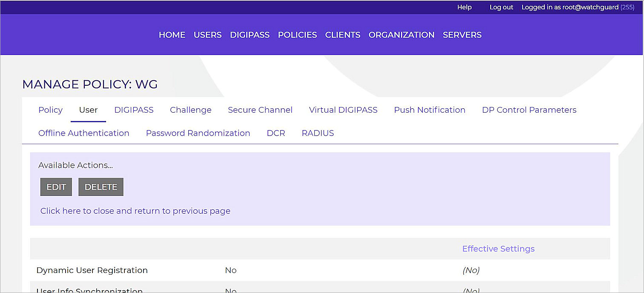This screenshot has width=644, height=293.
Task: Click the EDIT button for this policy
Action: tap(56, 187)
